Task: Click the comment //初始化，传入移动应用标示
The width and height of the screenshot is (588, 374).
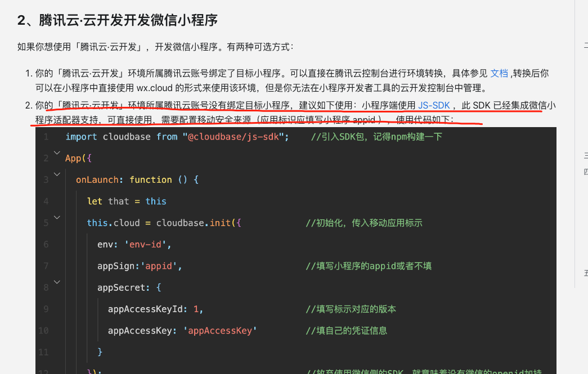Action: [x=363, y=223]
